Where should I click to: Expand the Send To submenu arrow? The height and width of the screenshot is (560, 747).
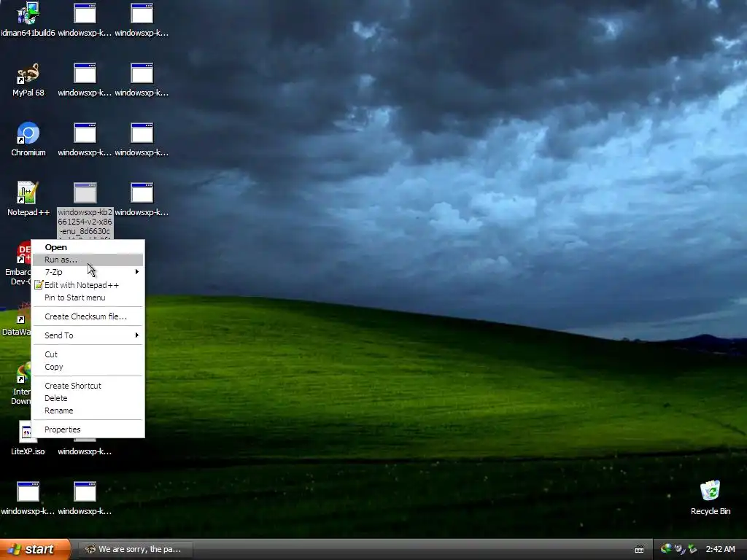[x=136, y=335]
